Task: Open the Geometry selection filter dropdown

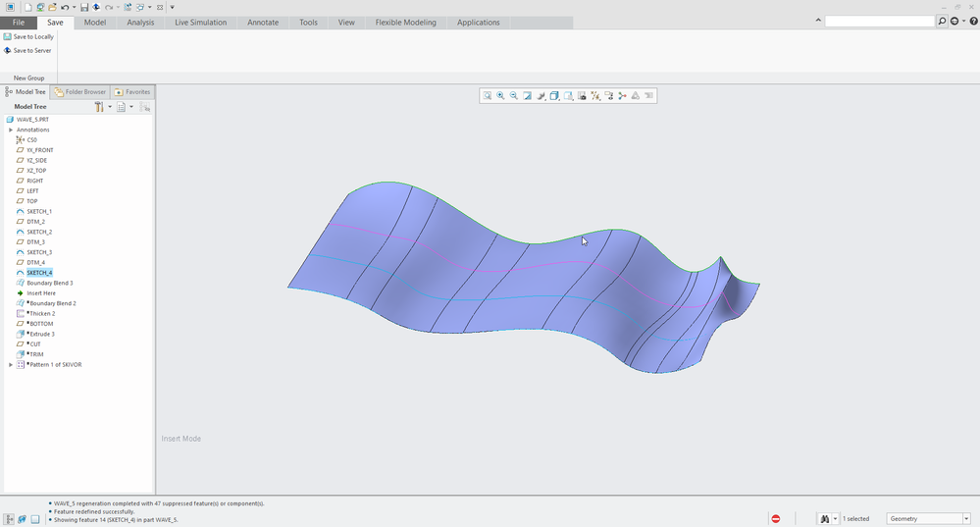Action: pyautogui.click(x=928, y=518)
